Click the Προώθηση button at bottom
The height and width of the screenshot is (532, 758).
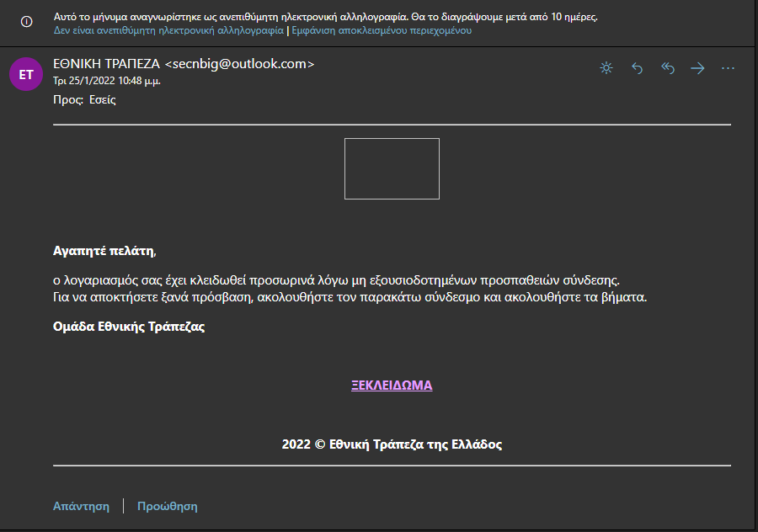[168, 506]
